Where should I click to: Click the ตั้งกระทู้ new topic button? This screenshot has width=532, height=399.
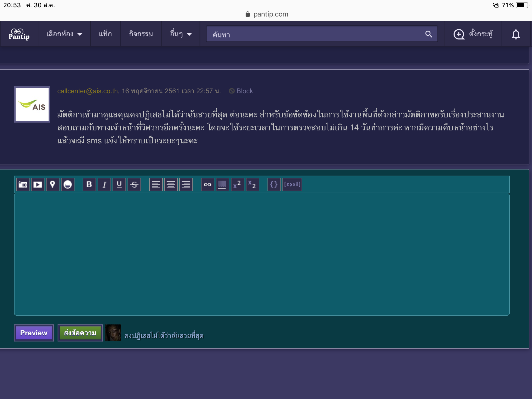click(x=473, y=34)
